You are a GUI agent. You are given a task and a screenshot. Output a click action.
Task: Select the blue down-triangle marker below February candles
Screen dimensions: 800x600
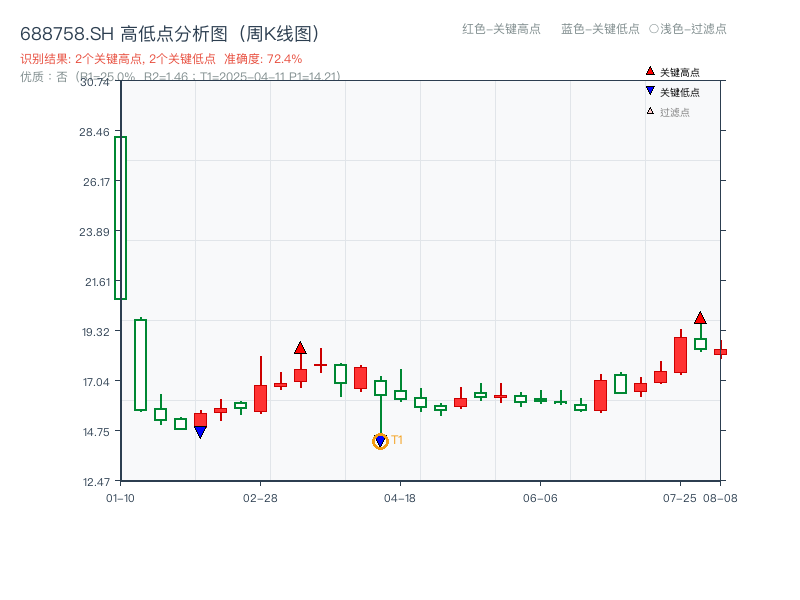(x=202, y=432)
